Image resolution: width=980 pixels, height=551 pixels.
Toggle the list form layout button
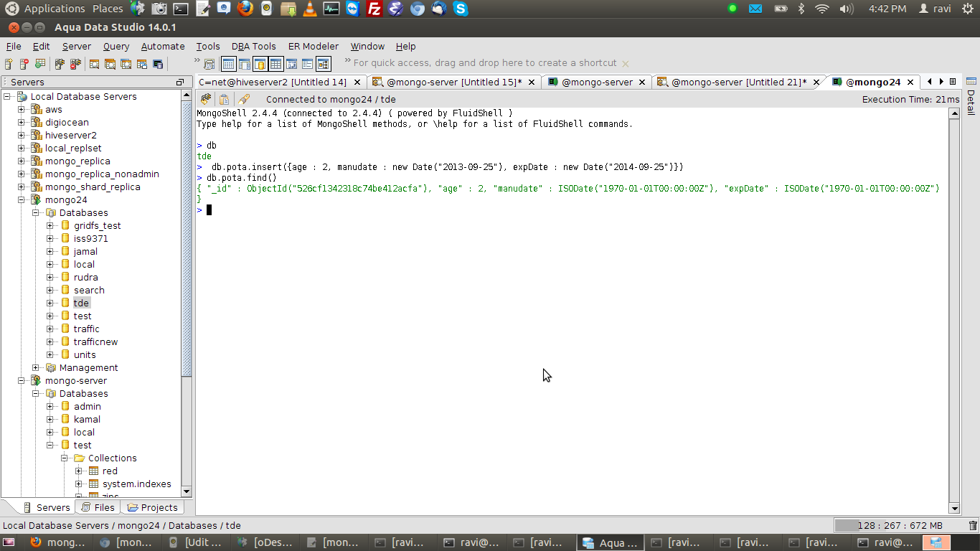(308, 64)
